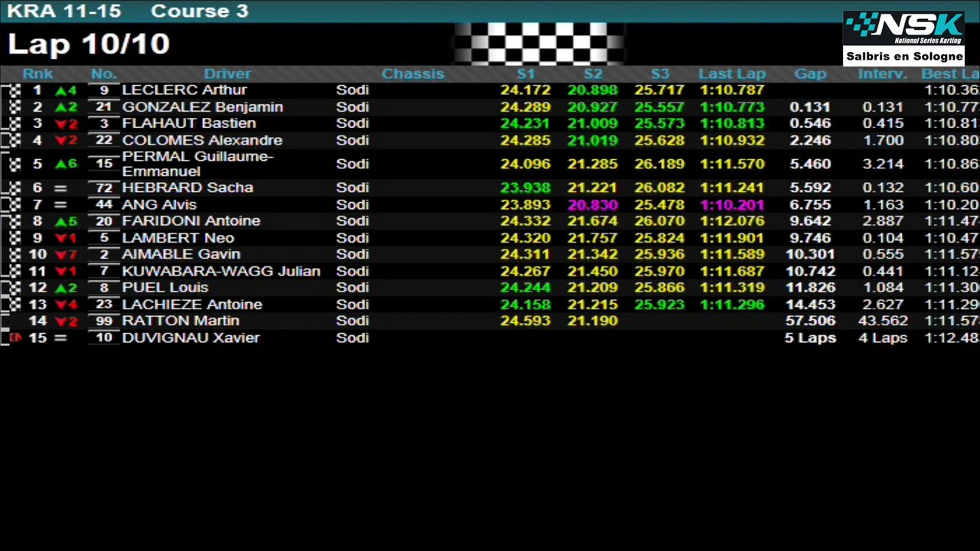Click the S3 column header

tap(660, 74)
